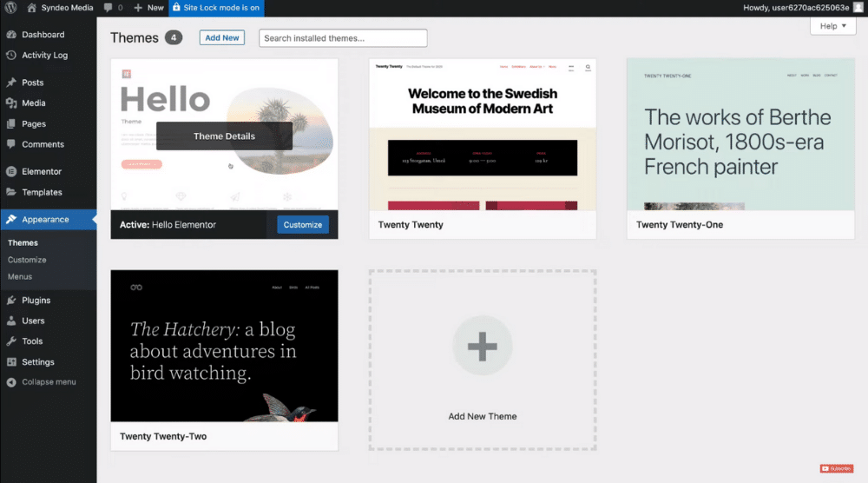This screenshot has width=868, height=483.
Task: Open the comments bubble icon in admin bar
Action: point(108,8)
